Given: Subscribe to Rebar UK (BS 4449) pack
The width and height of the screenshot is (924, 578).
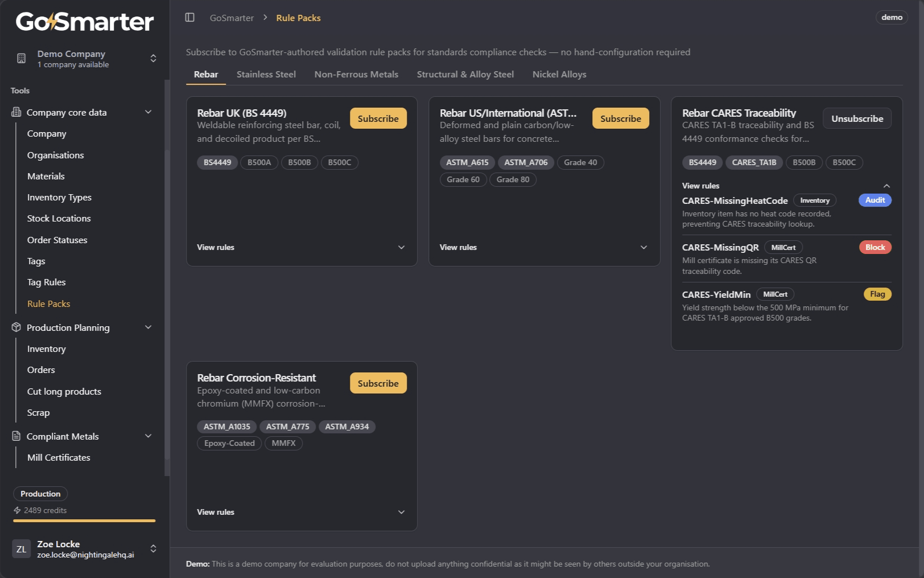Looking at the screenshot, I should coord(378,118).
